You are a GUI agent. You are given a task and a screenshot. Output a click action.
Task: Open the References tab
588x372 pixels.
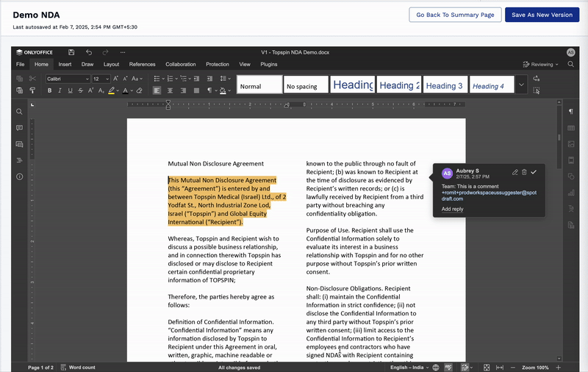[142, 64]
